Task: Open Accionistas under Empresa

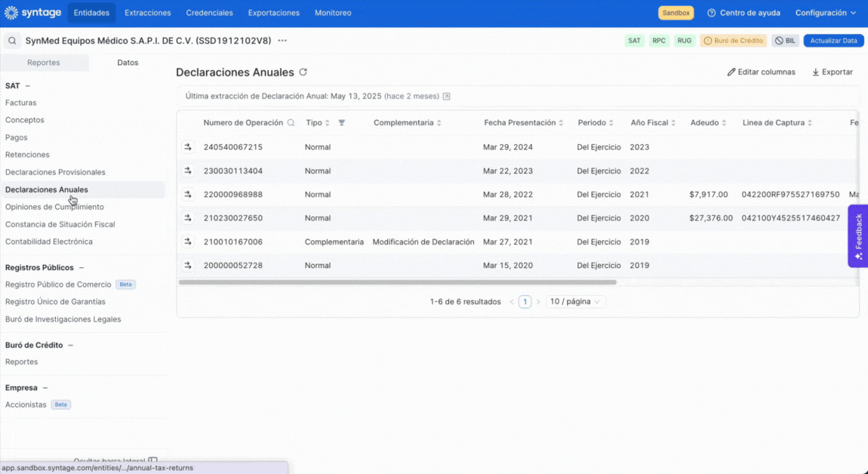Action: point(26,405)
